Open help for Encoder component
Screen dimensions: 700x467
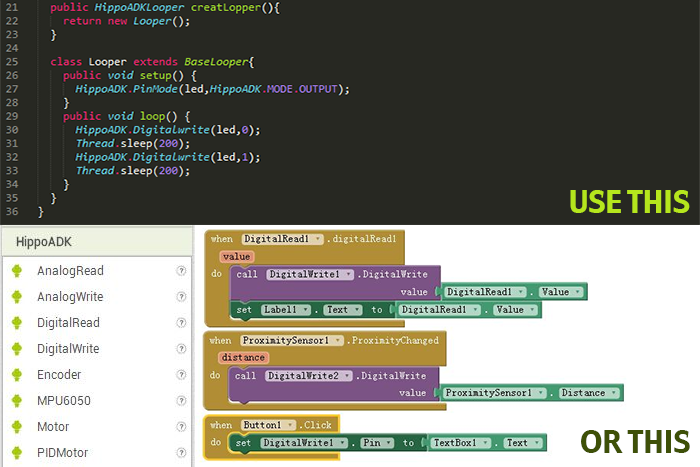181,375
